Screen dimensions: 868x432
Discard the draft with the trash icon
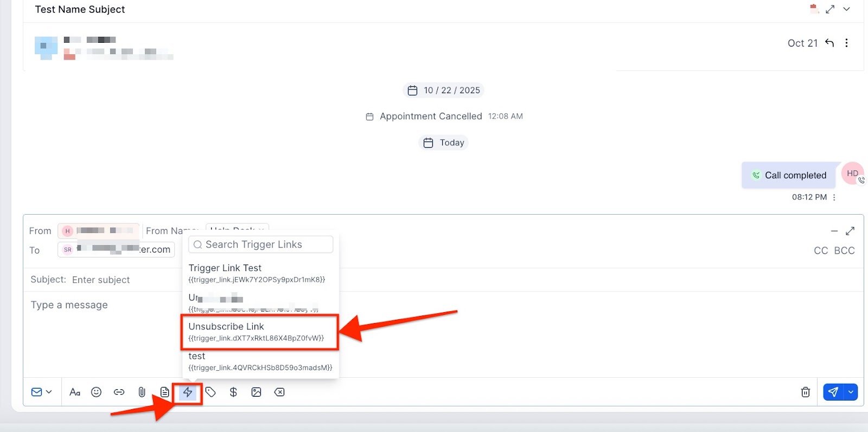click(x=806, y=392)
